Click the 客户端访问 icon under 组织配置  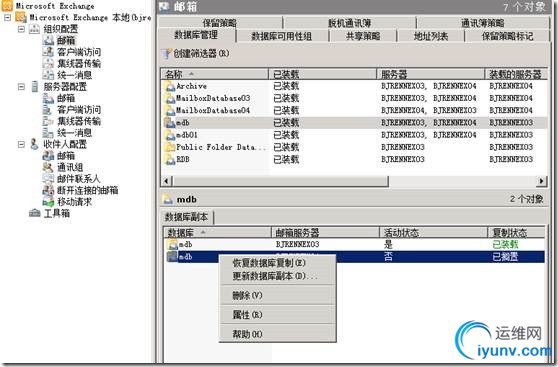pyautogui.click(x=48, y=52)
